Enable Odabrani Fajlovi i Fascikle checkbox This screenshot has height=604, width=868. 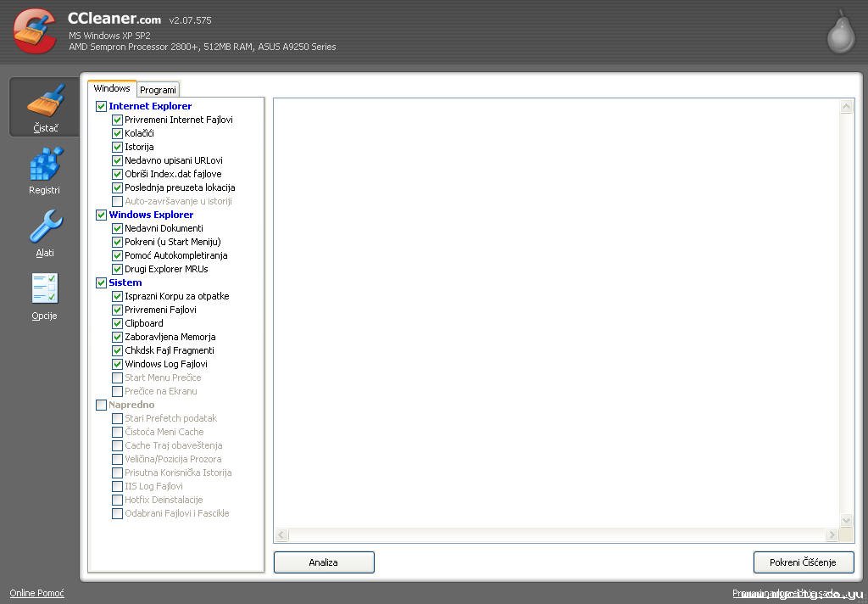tap(117, 514)
